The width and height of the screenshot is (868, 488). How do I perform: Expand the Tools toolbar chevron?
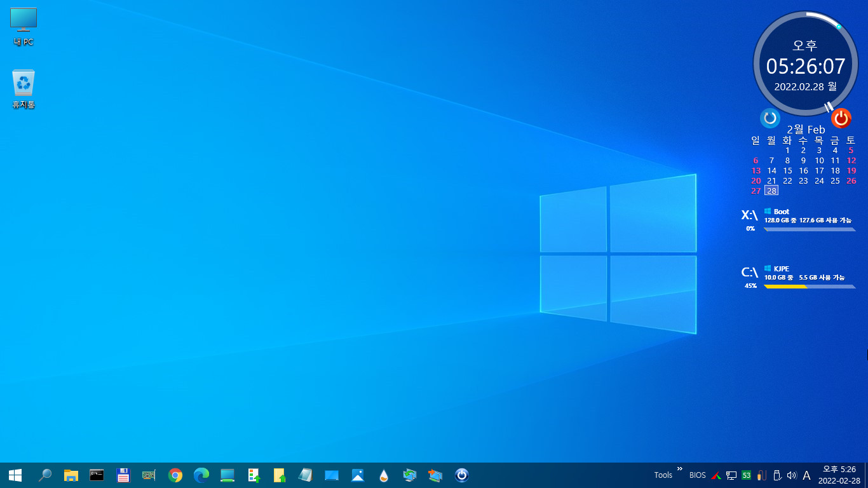click(679, 469)
